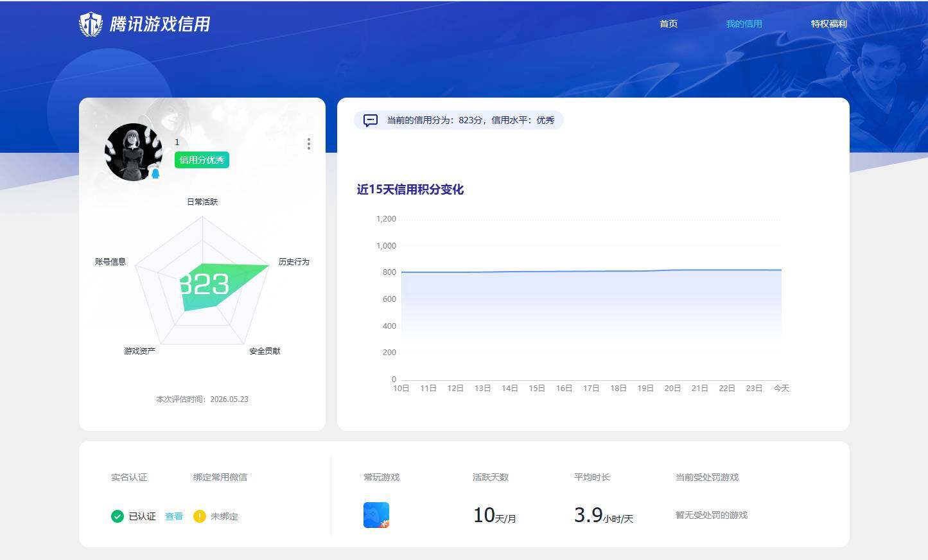Click the 信用分优秀 green badge
This screenshot has height=560, width=928.
tap(202, 160)
